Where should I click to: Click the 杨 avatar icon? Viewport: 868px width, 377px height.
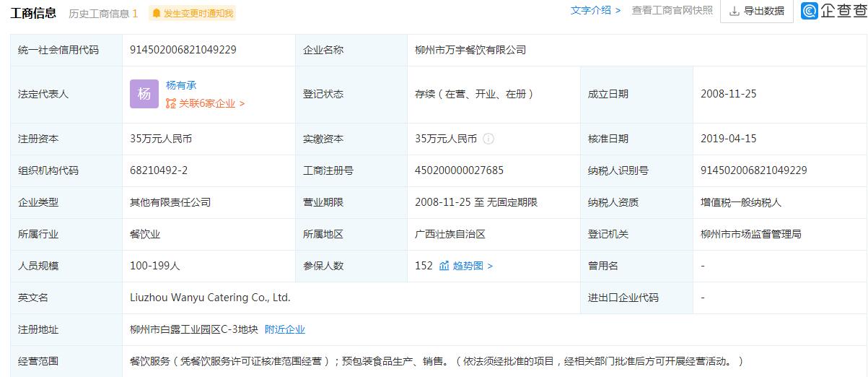tap(144, 94)
